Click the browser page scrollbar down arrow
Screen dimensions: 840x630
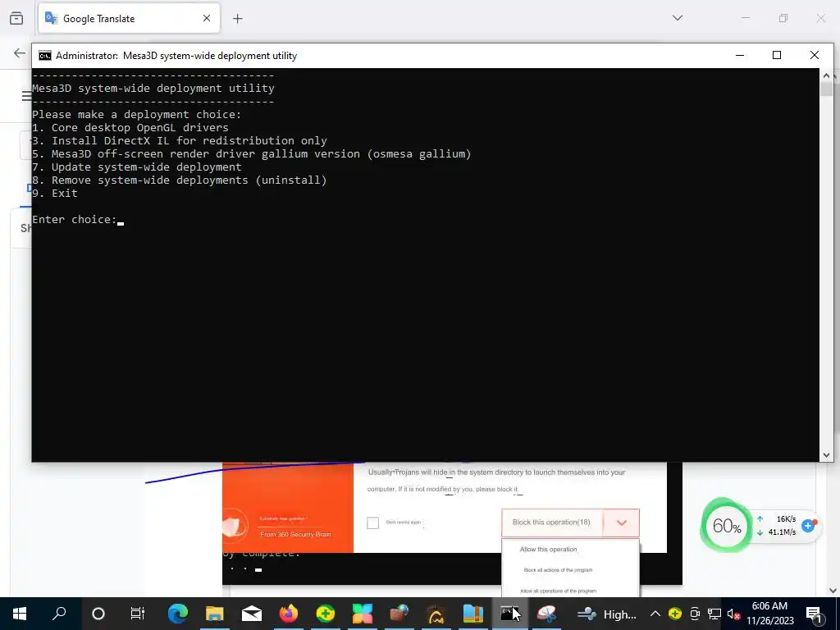pyautogui.click(x=833, y=591)
